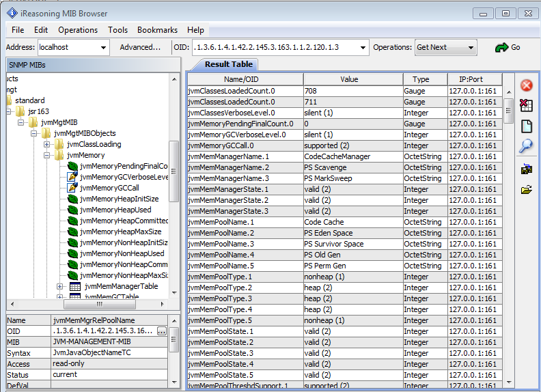Expand the jvmClassLoading folder

click(x=47, y=144)
